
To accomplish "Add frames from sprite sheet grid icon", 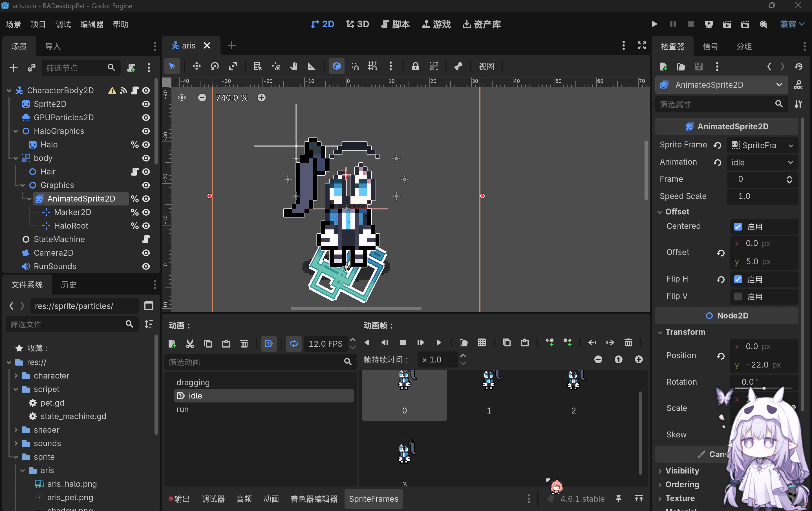I will (482, 343).
